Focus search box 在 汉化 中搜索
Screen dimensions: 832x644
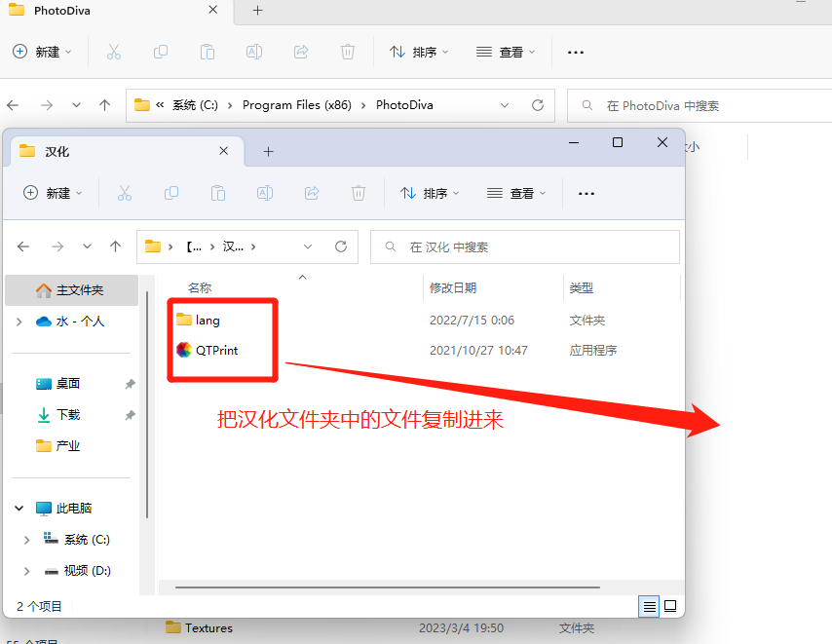(x=525, y=246)
